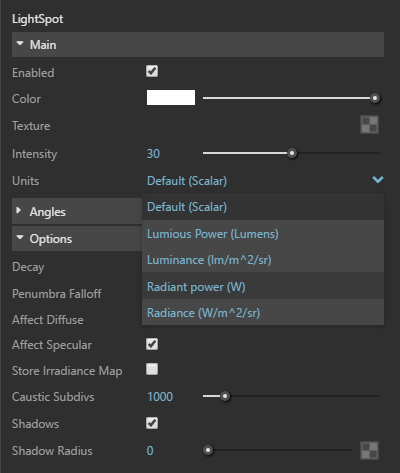Disable the Affect Specular checkbox

152,344
